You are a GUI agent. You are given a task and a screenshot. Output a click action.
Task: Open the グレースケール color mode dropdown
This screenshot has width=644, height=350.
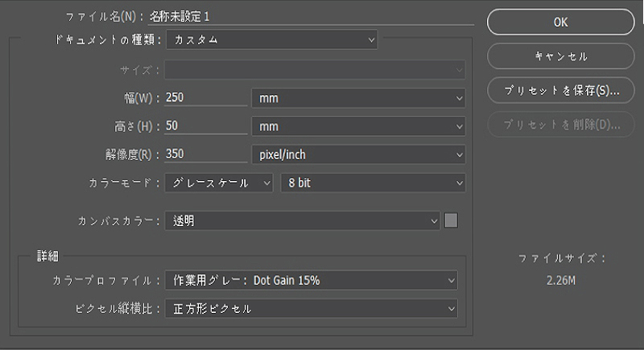pyautogui.click(x=219, y=183)
